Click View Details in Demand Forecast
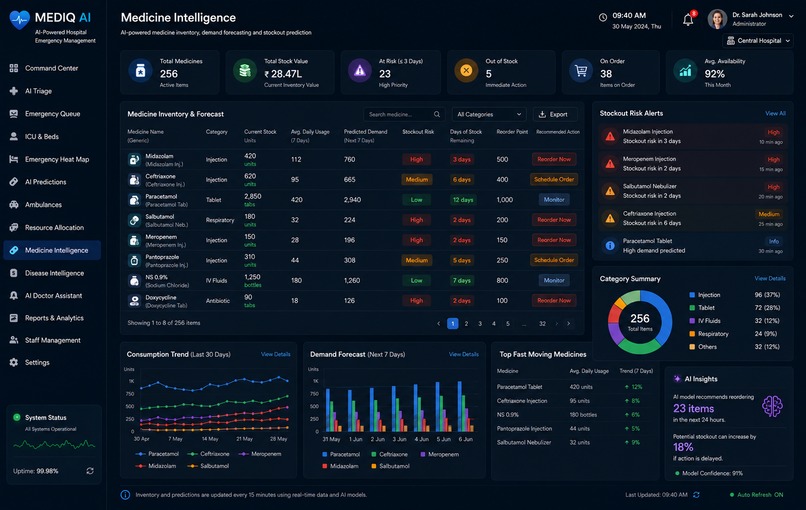 (x=464, y=354)
